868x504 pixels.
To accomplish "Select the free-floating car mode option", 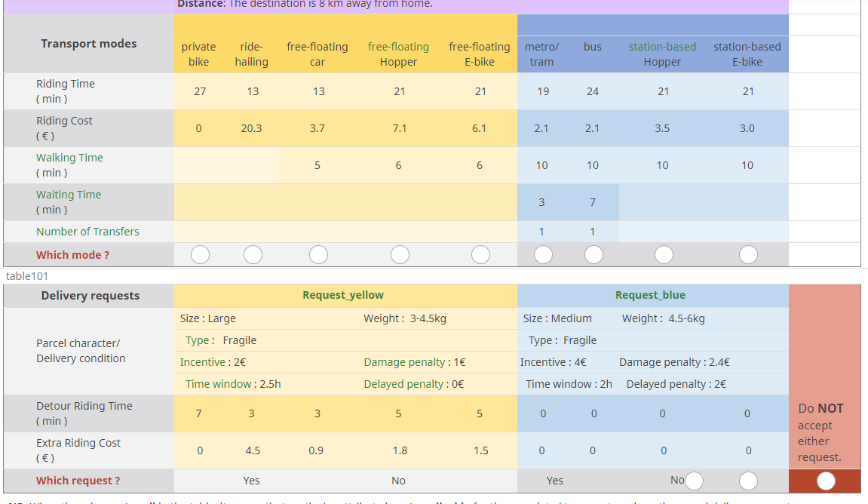I will point(318,255).
